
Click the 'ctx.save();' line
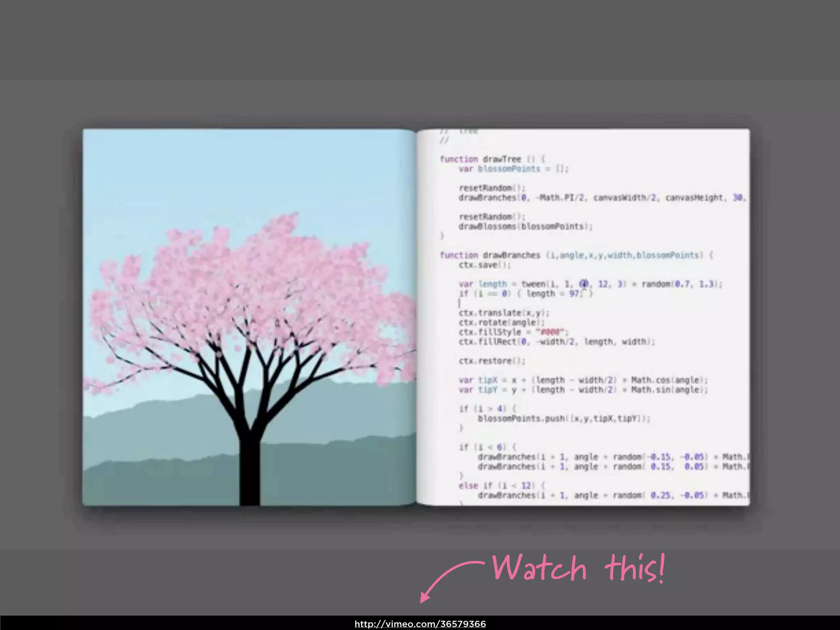tap(485, 265)
